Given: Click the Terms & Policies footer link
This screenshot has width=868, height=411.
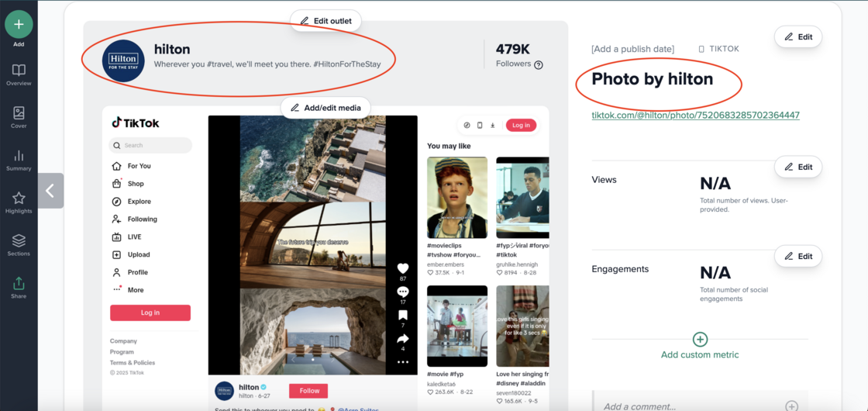Looking at the screenshot, I should coord(133,363).
